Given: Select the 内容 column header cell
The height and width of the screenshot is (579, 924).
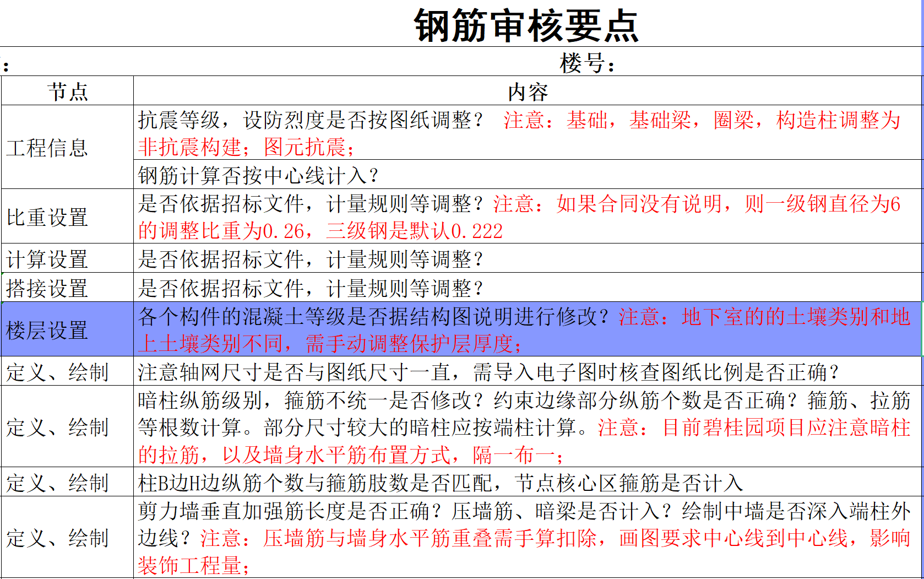Looking at the screenshot, I should click(528, 91).
